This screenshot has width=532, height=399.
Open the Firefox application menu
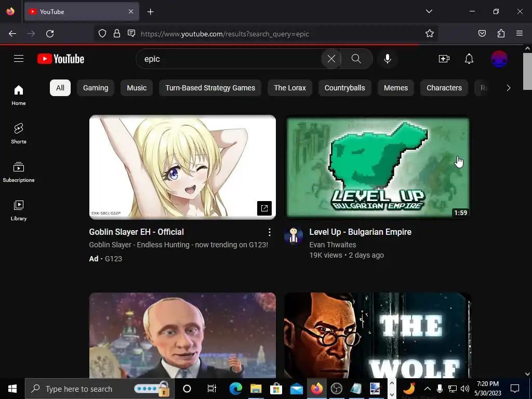point(520,33)
